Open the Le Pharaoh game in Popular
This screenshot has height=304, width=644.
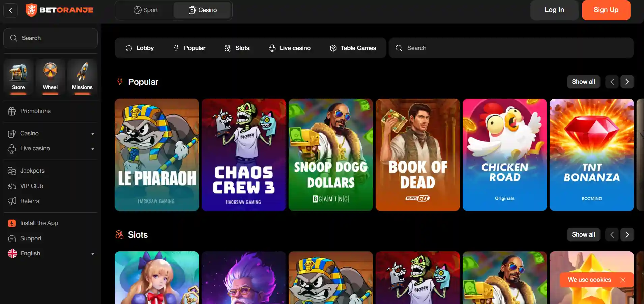pyautogui.click(x=157, y=155)
